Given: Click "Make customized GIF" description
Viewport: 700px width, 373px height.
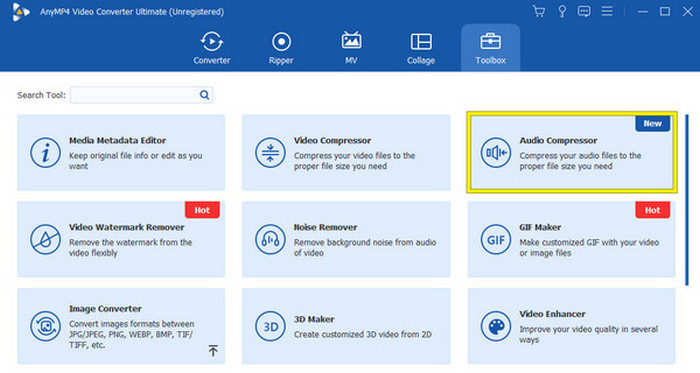Looking at the screenshot, I should pos(589,248).
